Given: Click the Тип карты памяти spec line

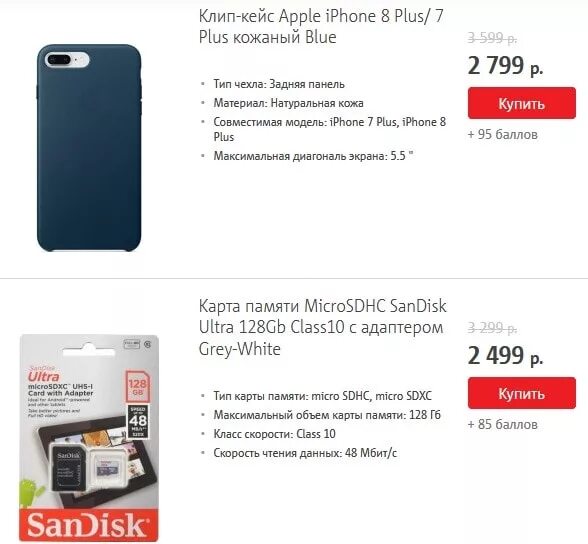Looking at the screenshot, I should tap(322, 396).
